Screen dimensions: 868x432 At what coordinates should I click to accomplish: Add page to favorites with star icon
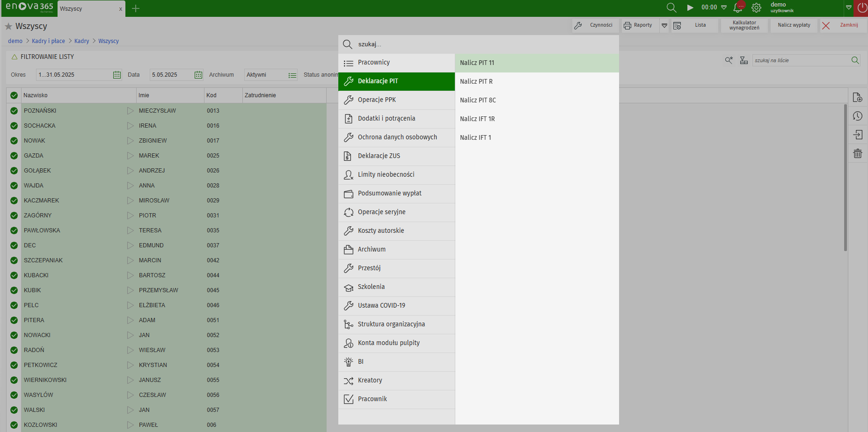(8, 27)
